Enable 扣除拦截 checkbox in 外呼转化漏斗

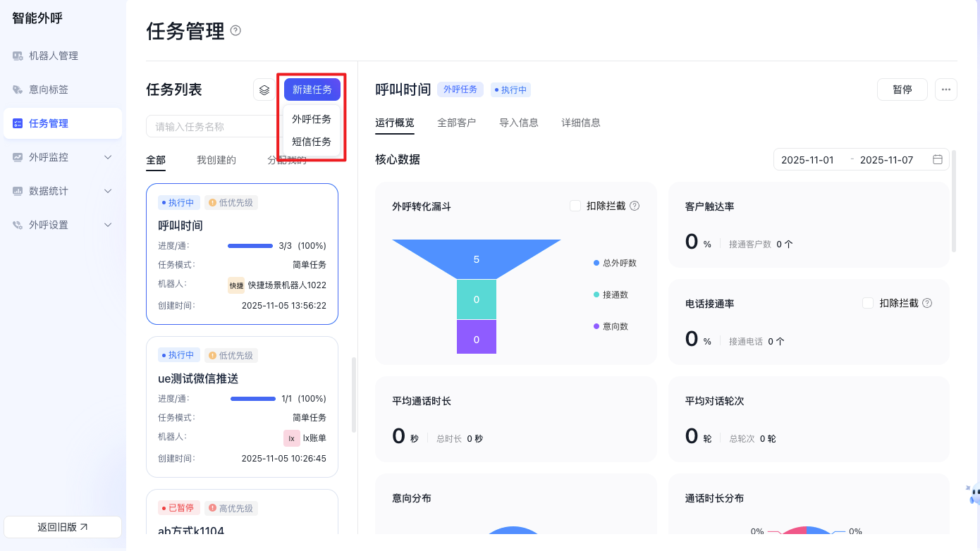pos(575,206)
